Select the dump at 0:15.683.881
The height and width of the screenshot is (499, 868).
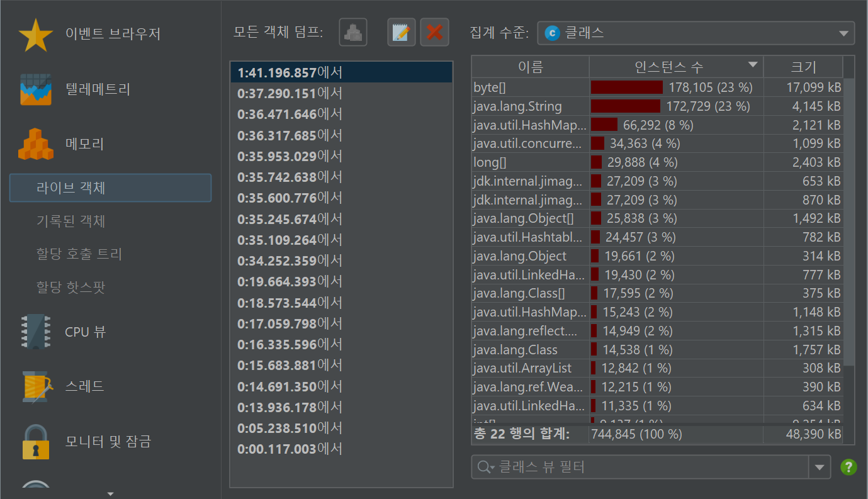tap(341, 365)
